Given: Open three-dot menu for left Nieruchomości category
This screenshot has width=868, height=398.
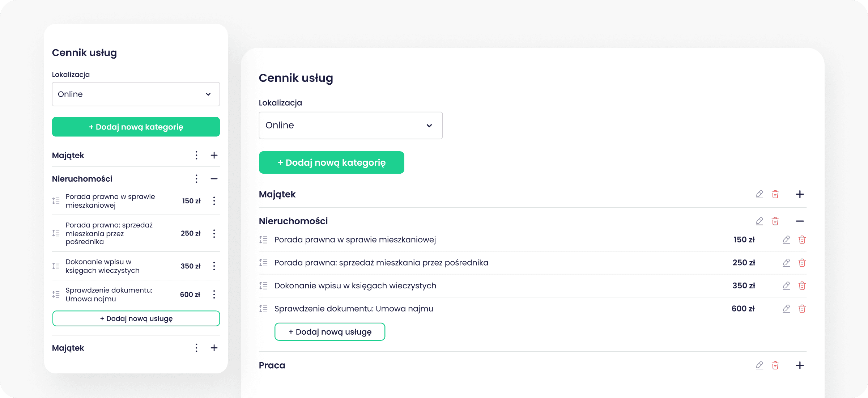Looking at the screenshot, I should pos(196,179).
